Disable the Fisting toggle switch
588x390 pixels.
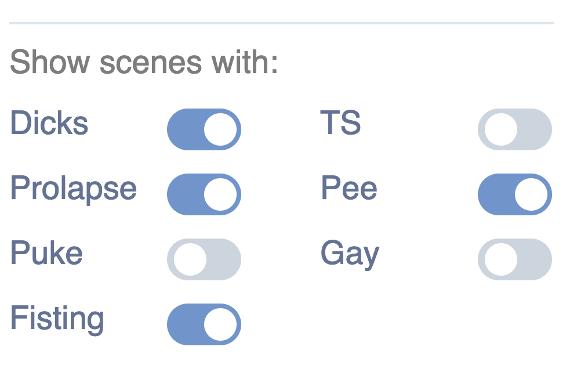(204, 324)
